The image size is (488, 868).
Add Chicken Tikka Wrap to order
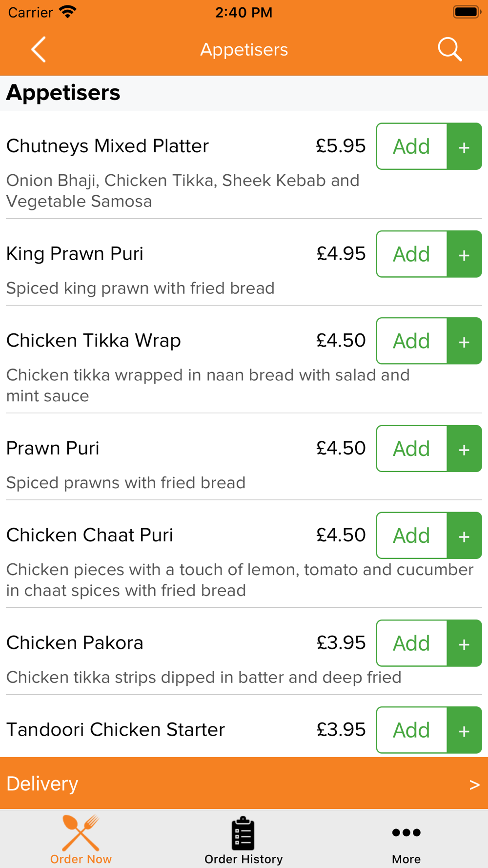(x=412, y=341)
